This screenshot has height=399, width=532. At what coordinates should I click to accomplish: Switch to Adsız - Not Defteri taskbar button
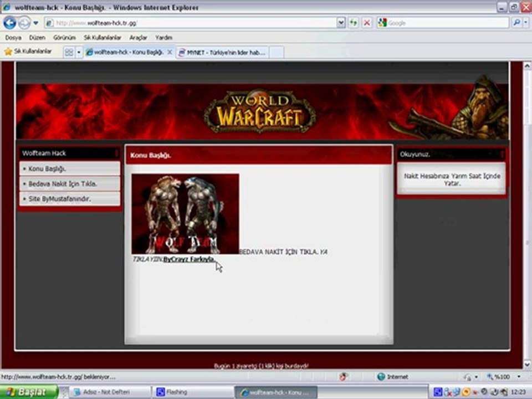coord(110,392)
